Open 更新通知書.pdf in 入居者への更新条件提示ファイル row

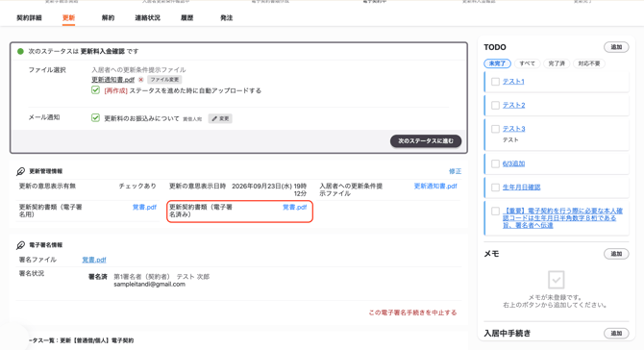[x=435, y=187]
